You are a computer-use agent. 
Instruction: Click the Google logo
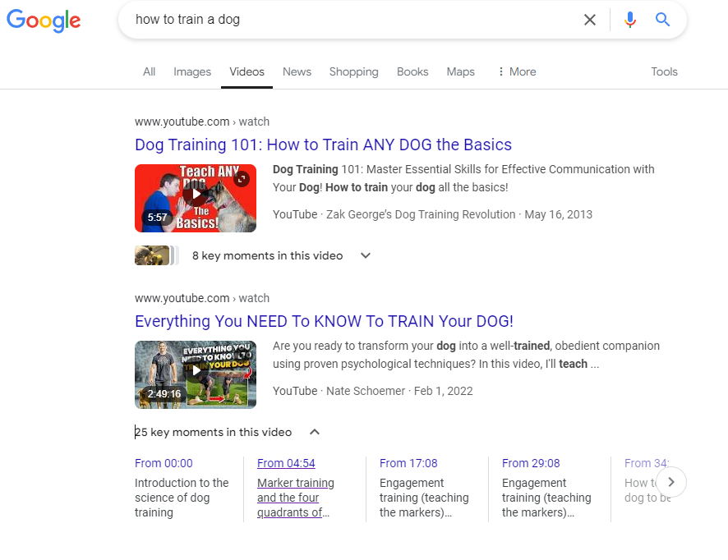pos(44,21)
